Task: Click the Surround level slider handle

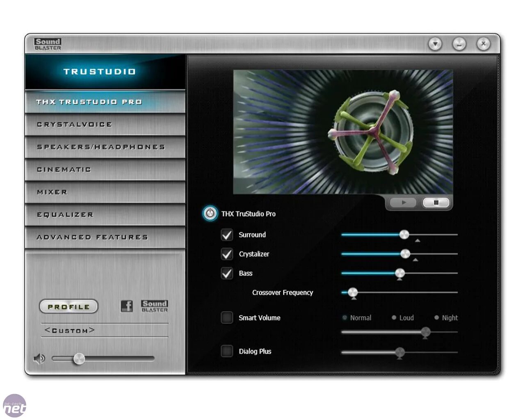Action: 404,235
